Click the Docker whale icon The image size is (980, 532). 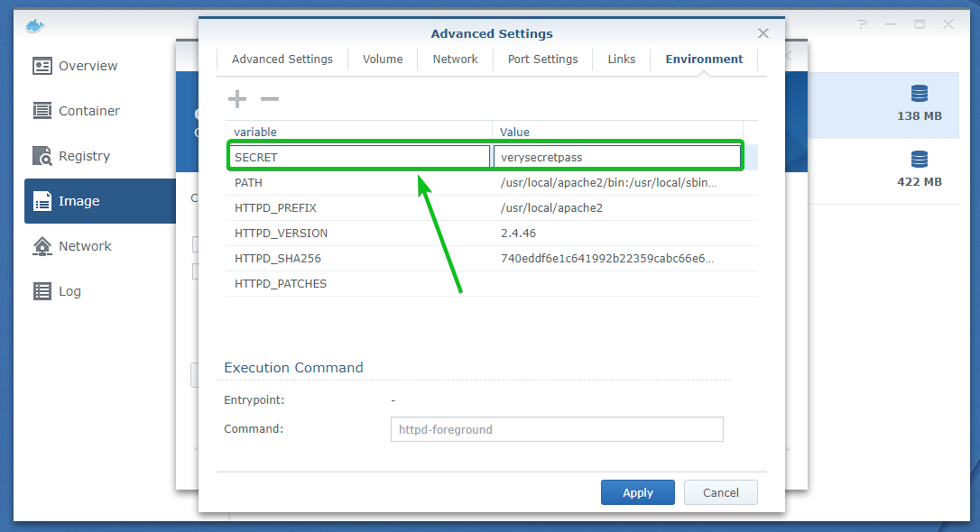pyautogui.click(x=36, y=24)
